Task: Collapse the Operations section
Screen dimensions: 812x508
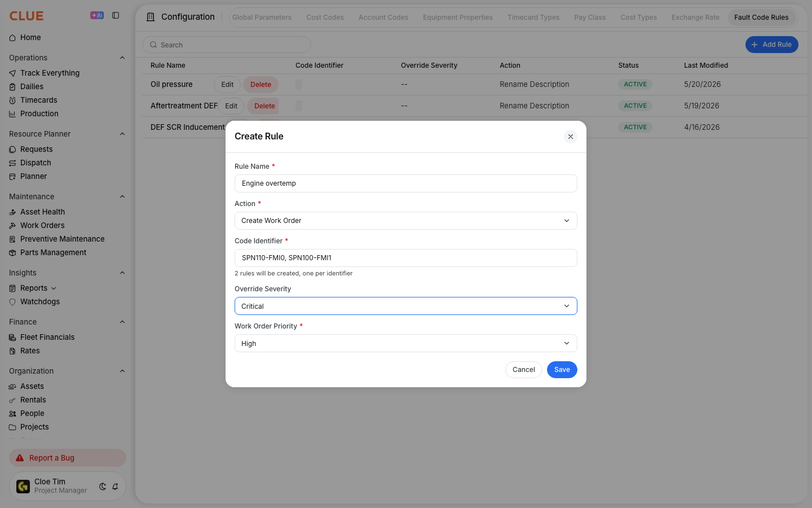Action: click(122, 58)
